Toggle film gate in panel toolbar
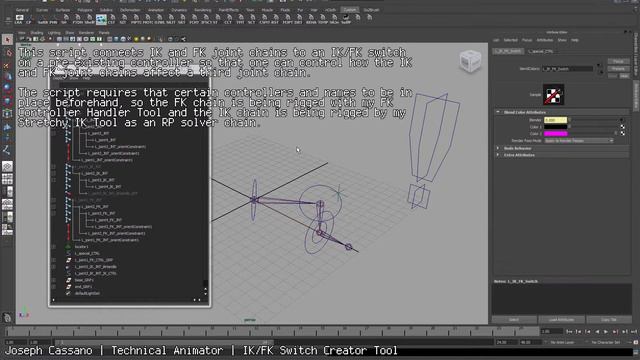The image size is (640, 360). [66, 39]
